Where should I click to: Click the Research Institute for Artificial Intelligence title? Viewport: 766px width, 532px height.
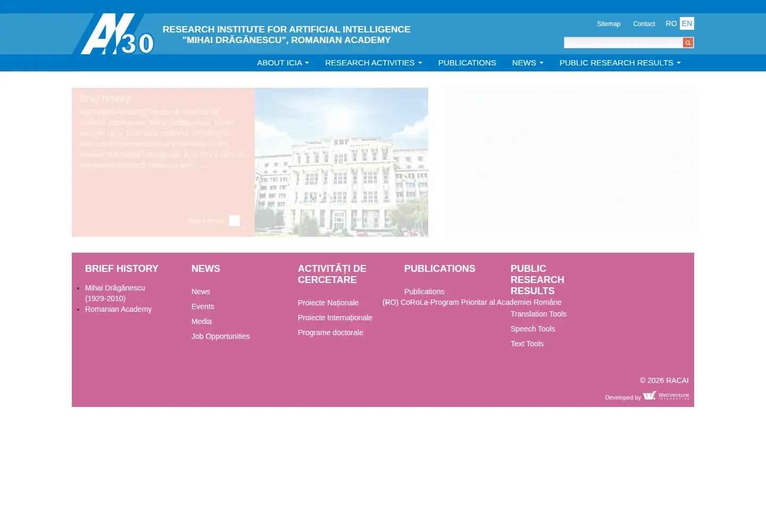[x=287, y=35]
